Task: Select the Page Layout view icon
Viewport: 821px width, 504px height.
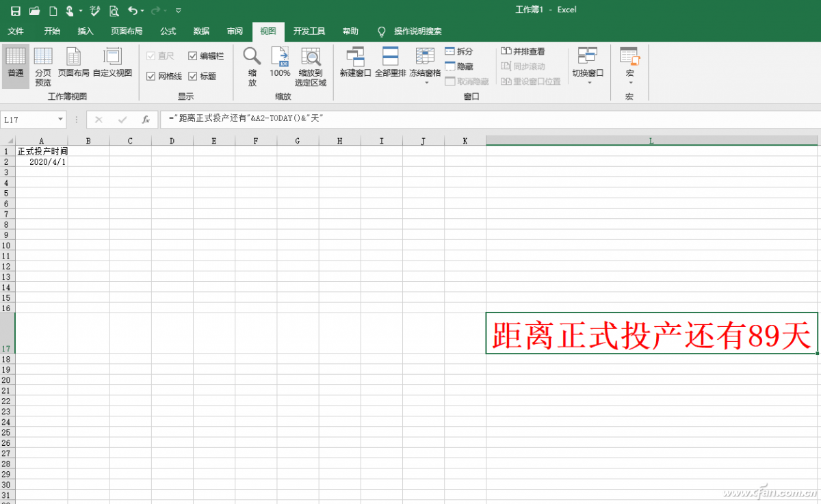Action: pos(73,62)
